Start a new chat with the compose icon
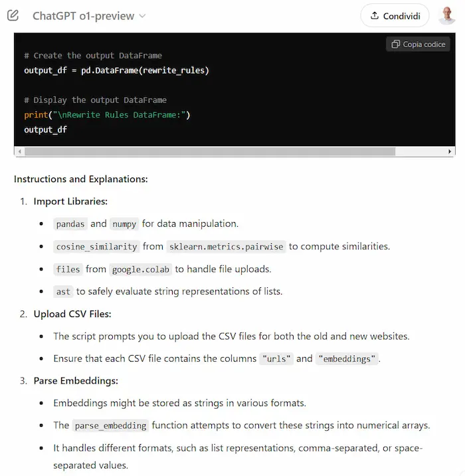This screenshot has height=476, width=465. pos(13,15)
